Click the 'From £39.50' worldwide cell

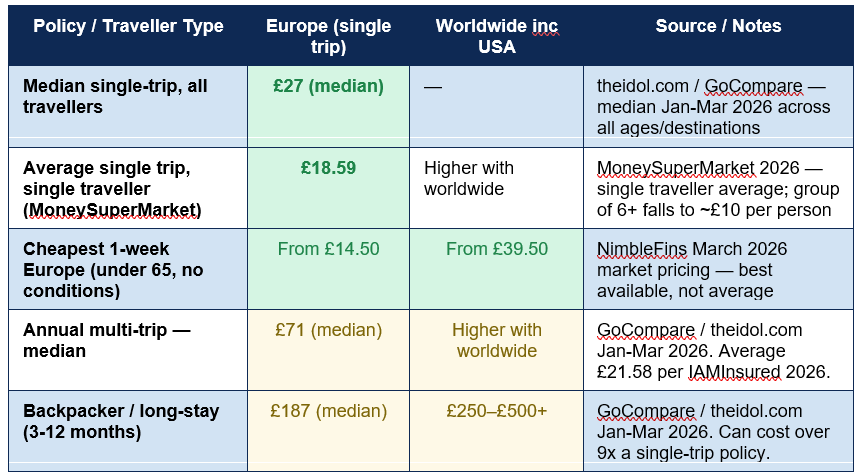(x=496, y=269)
